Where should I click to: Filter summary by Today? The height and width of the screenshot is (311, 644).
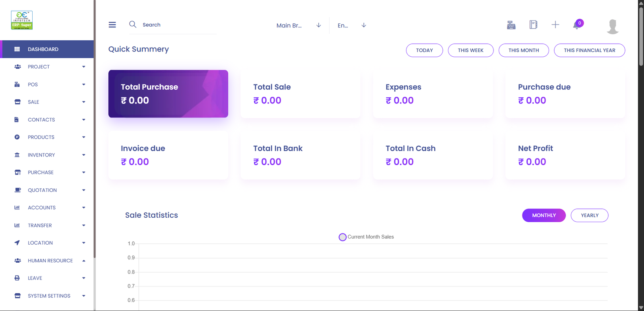(x=424, y=50)
